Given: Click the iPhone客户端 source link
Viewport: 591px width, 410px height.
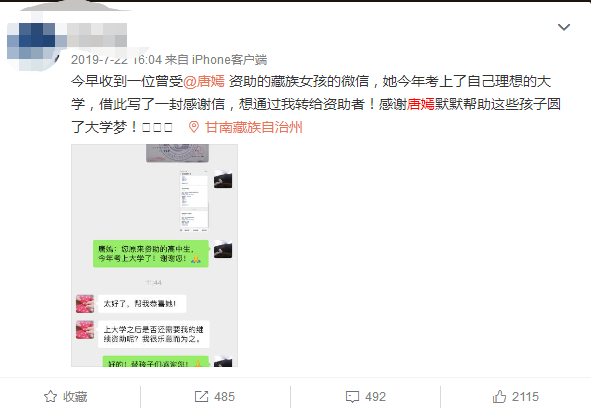Looking at the screenshot, I should (x=229, y=60).
